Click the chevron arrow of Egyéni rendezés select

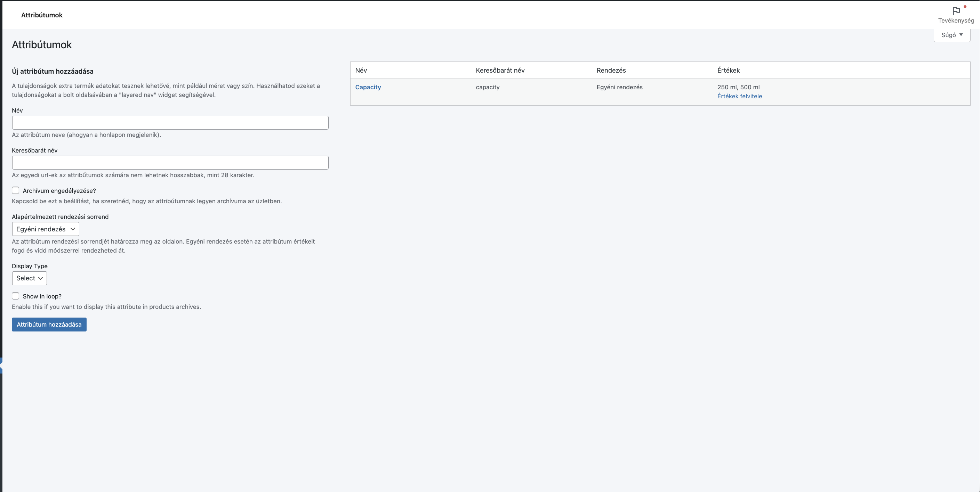73,229
